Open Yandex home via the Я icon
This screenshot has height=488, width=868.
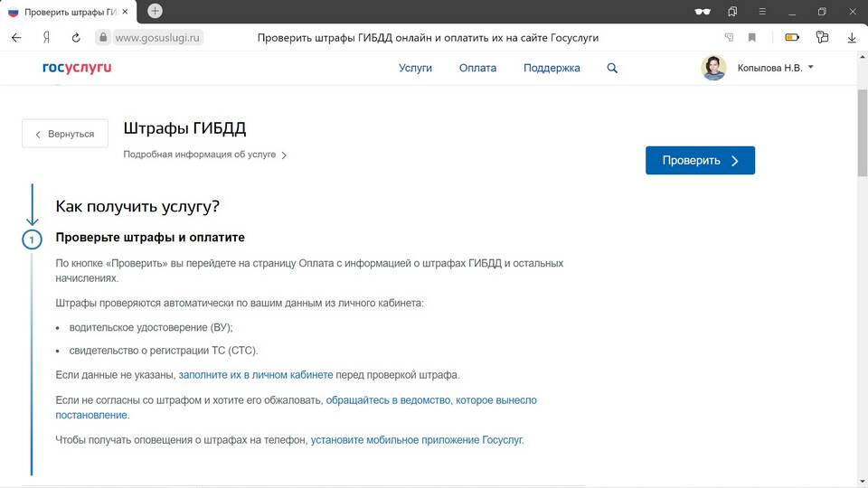tap(46, 38)
